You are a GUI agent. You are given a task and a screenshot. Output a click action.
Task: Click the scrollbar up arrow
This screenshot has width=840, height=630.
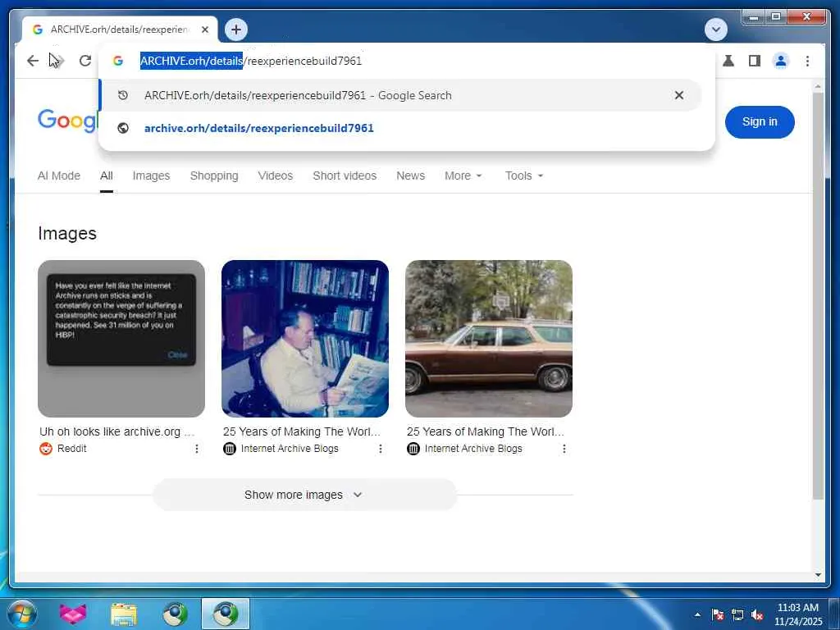pyautogui.click(x=818, y=86)
